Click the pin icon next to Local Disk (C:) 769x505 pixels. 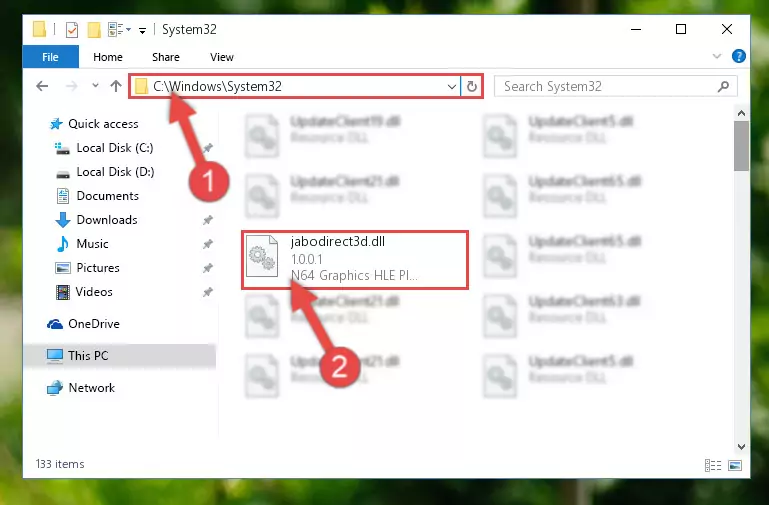coord(208,148)
